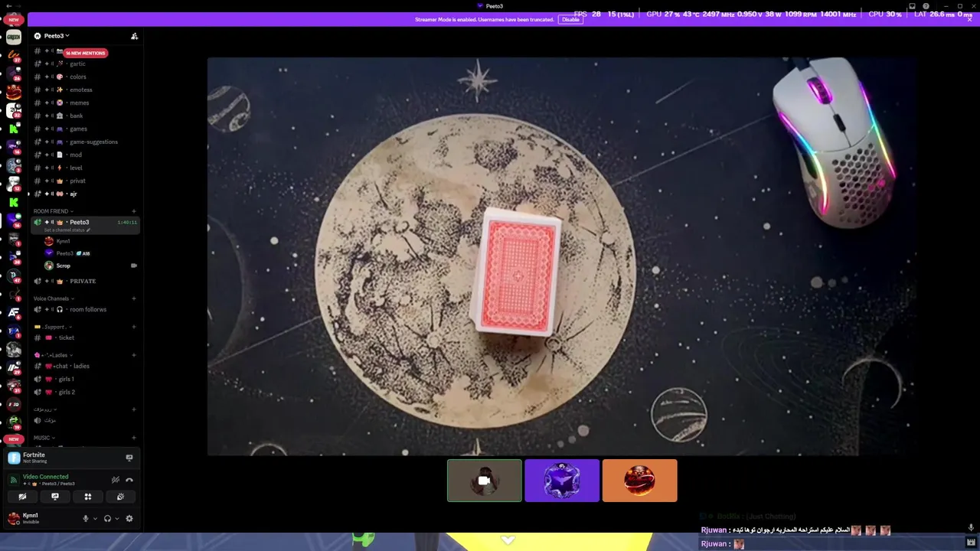
Task: Open the Help icon in the title bar
Action: point(926,6)
